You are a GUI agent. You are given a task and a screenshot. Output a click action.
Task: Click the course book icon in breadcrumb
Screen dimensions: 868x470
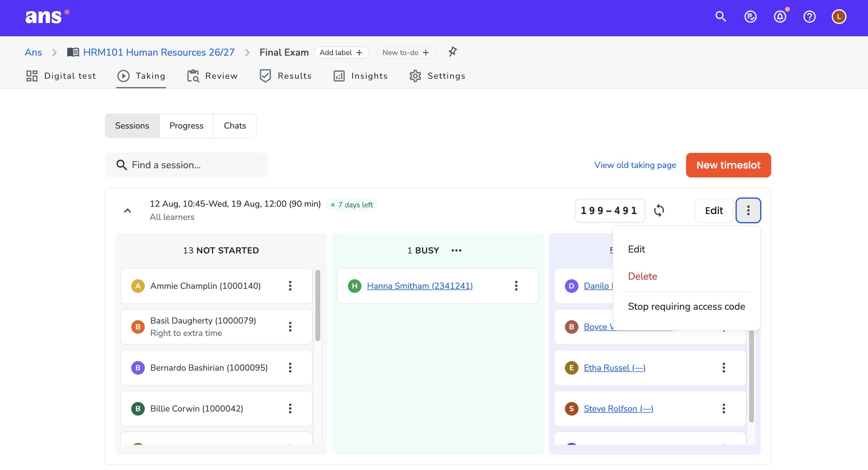tap(73, 52)
